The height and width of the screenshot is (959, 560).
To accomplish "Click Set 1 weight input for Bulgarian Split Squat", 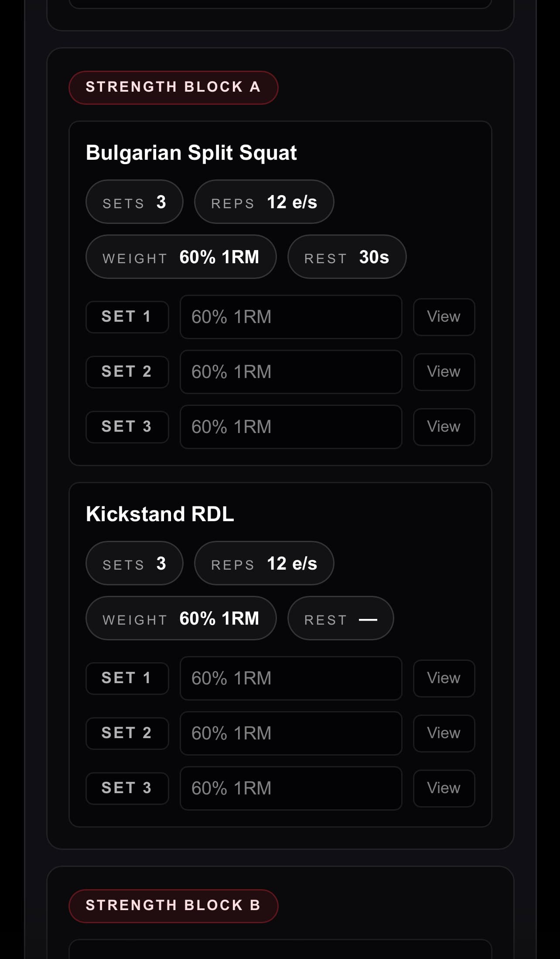I will (290, 317).
